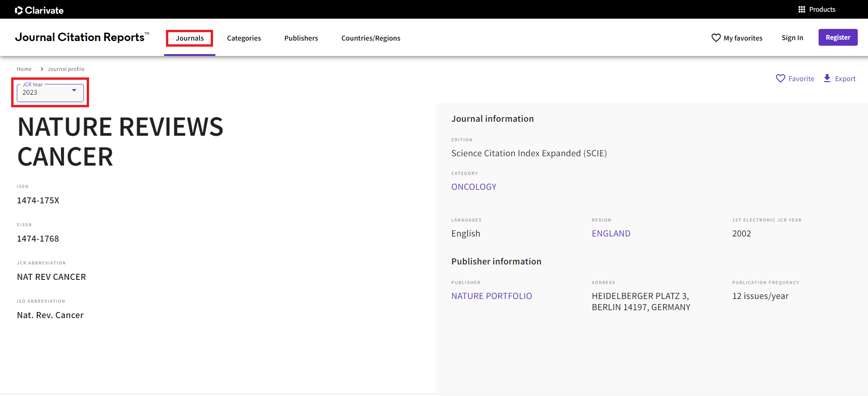Click the NAT REV CANCER abbreviation
The height and width of the screenshot is (396, 868).
(51, 277)
